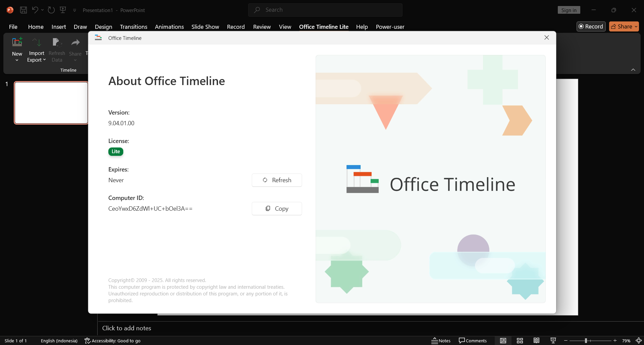Start Slide Show from status bar icon
644x345 pixels.
(x=553, y=341)
